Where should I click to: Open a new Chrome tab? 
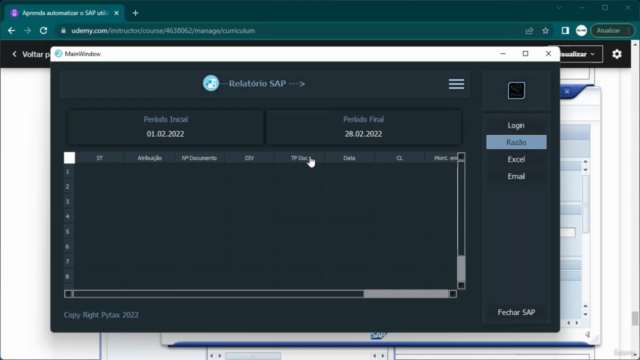click(136, 13)
